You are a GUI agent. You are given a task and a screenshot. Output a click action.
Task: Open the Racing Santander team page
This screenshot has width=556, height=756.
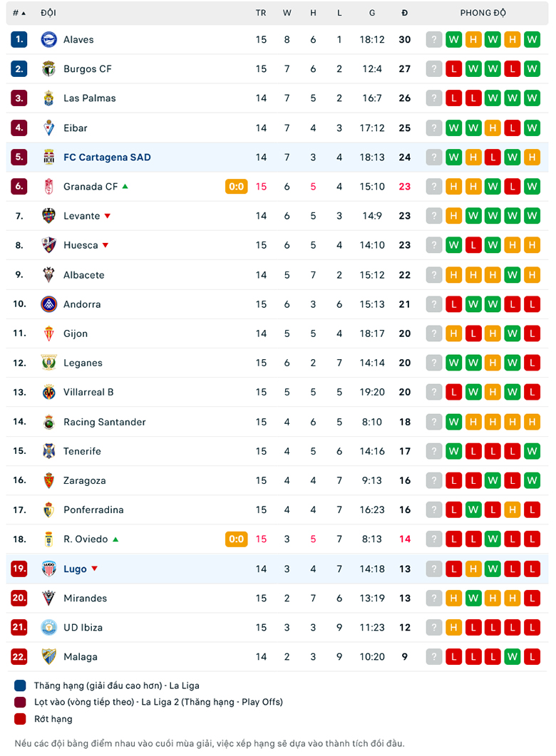[x=105, y=422]
